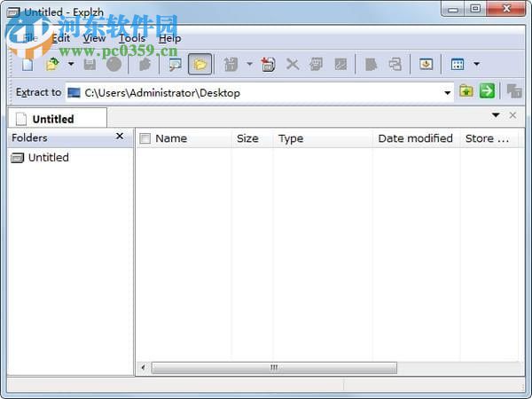Open the View menu

(x=94, y=38)
